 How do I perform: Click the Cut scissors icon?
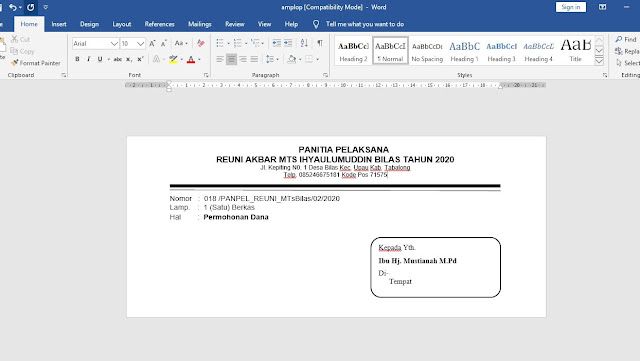click(15, 39)
